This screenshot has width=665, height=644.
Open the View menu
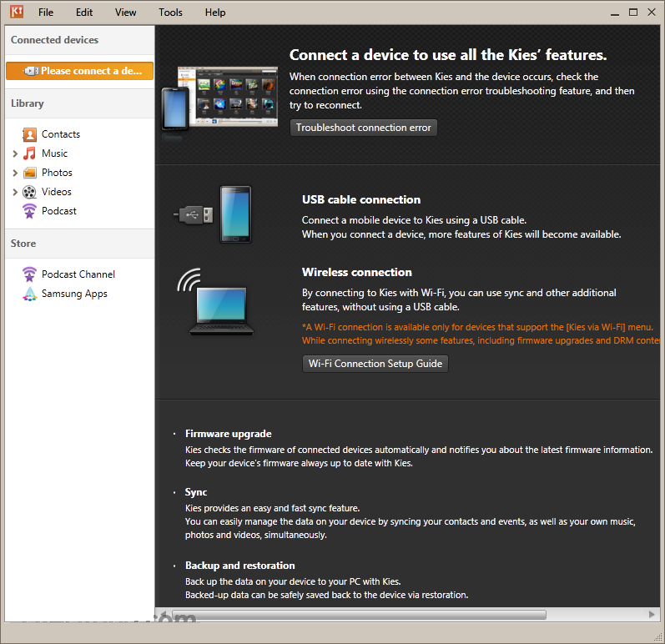pos(125,13)
